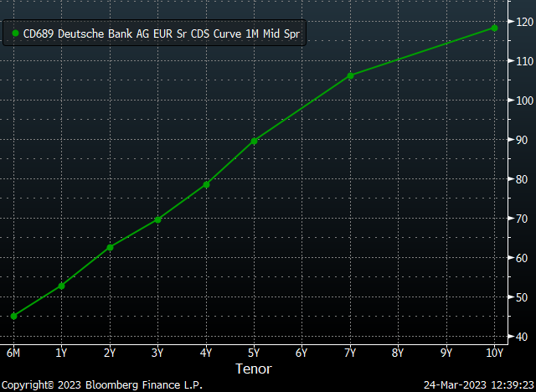Select the 10Y data point at curve end
The width and height of the screenshot is (536, 392).
[x=494, y=28]
